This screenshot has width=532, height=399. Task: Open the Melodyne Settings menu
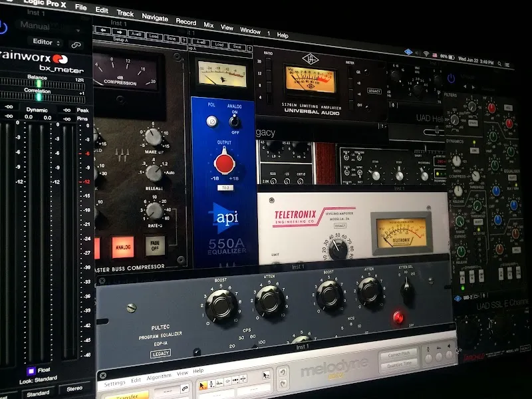click(x=114, y=384)
